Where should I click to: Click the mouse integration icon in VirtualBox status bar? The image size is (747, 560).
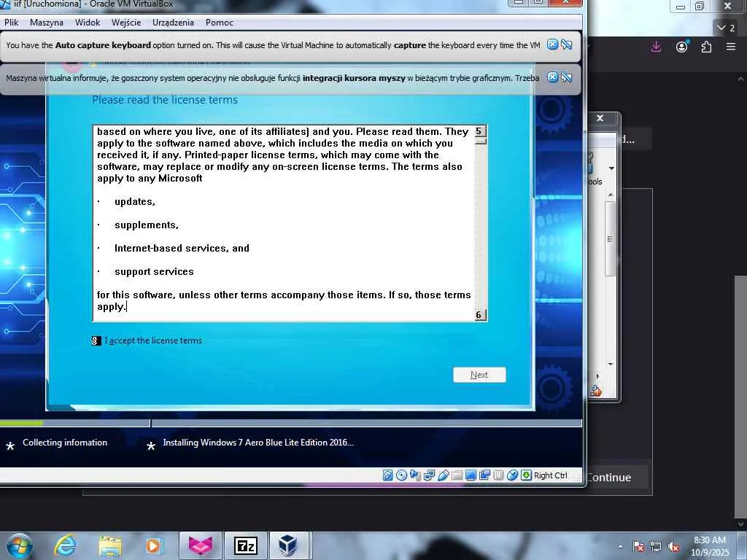(512, 475)
